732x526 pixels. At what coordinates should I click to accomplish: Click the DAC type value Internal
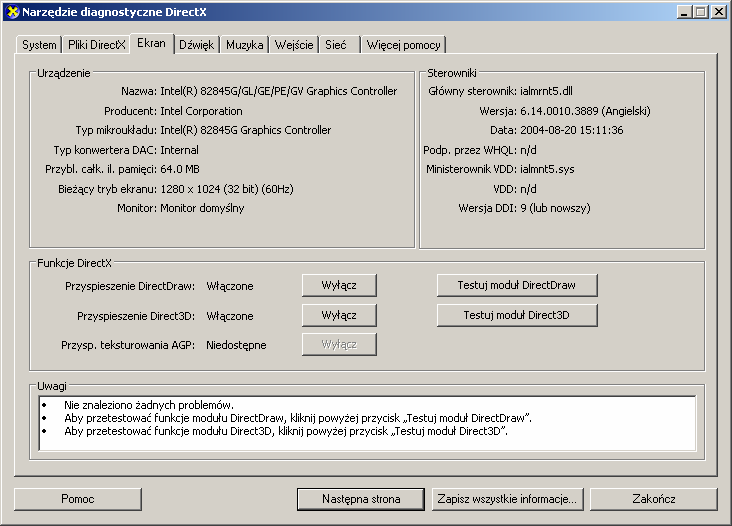pyautogui.click(x=179, y=150)
